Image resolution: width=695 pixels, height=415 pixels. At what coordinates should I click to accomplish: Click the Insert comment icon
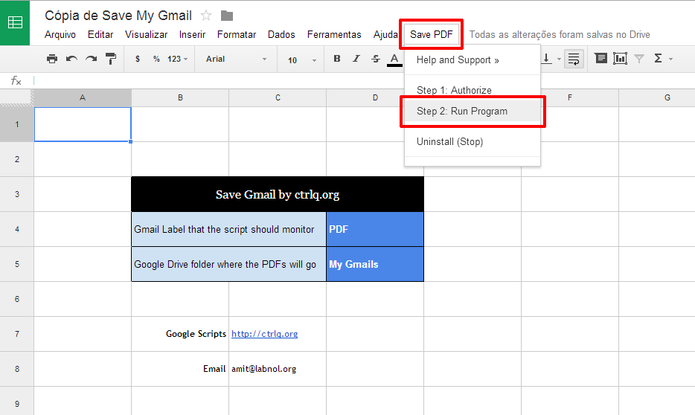click(601, 58)
